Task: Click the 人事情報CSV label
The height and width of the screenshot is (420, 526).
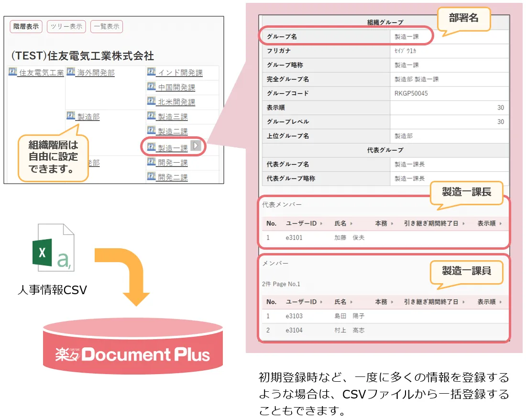Action: pos(52,289)
